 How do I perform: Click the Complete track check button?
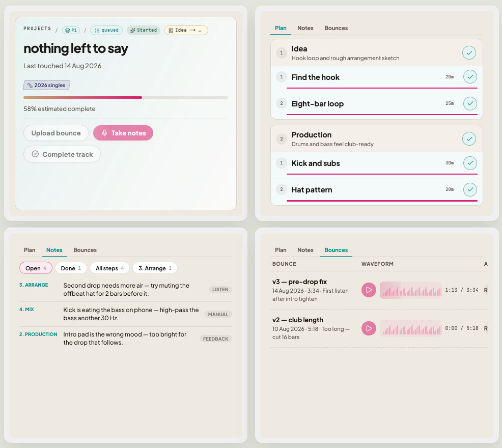[x=62, y=154]
